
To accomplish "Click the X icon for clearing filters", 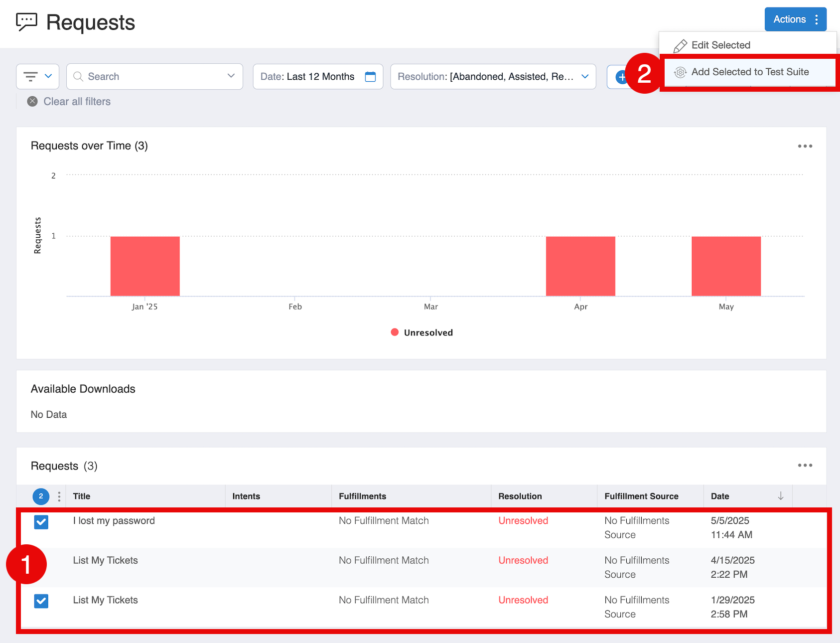I will (x=32, y=102).
